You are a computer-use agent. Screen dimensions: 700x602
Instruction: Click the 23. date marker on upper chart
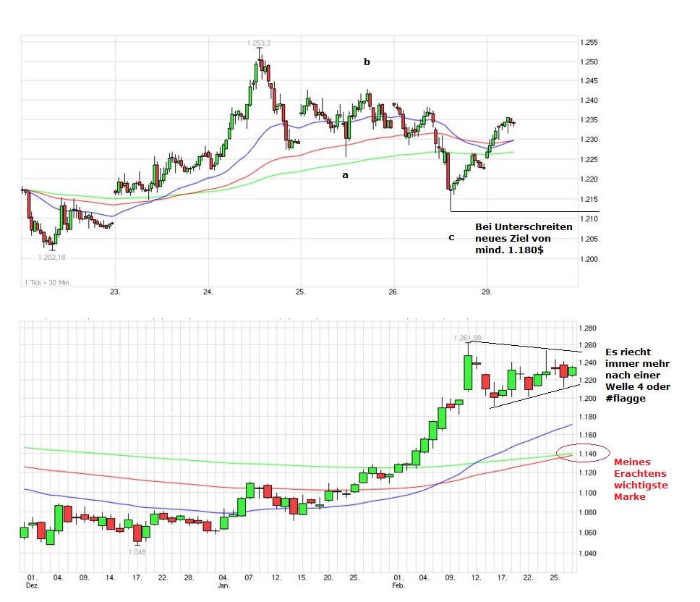point(115,292)
